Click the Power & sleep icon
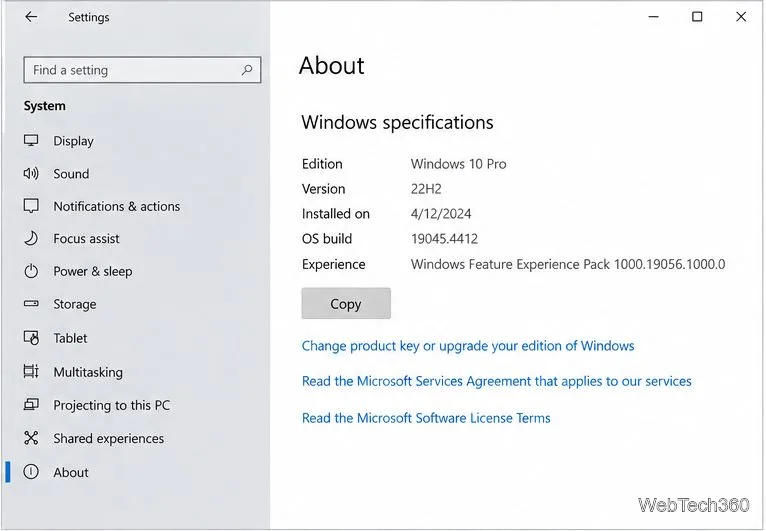The height and width of the screenshot is (531, 766). (x=31, y=271)
